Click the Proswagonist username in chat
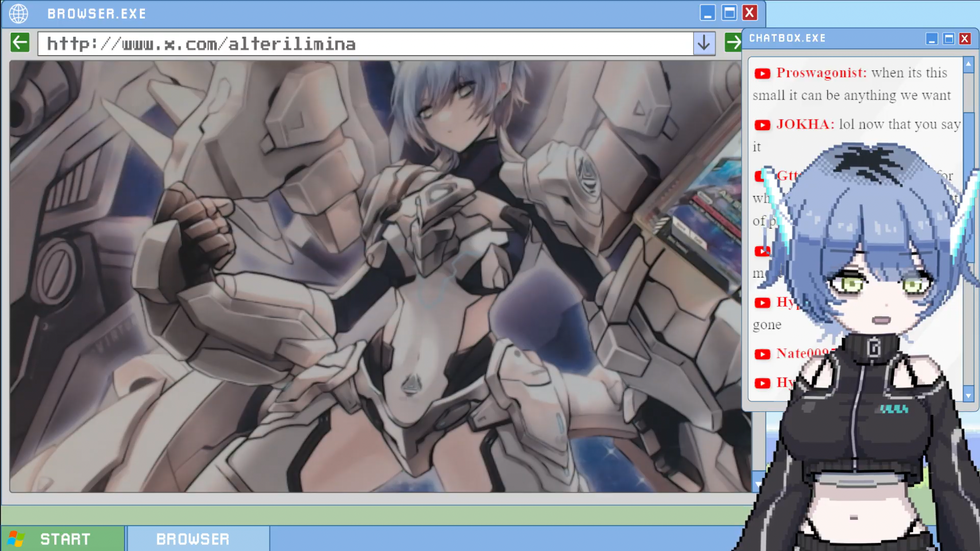The height and width of the screenshot is (551, 980). pos(822,73)
